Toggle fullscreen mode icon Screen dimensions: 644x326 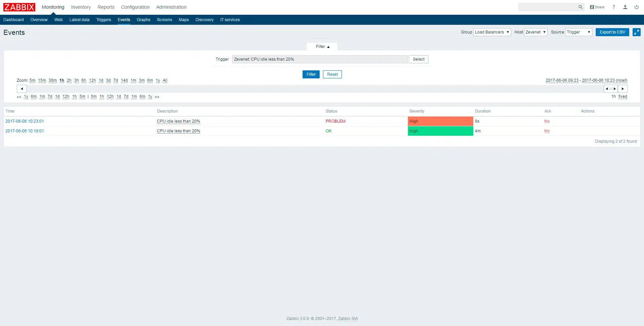tap(636, 32)
